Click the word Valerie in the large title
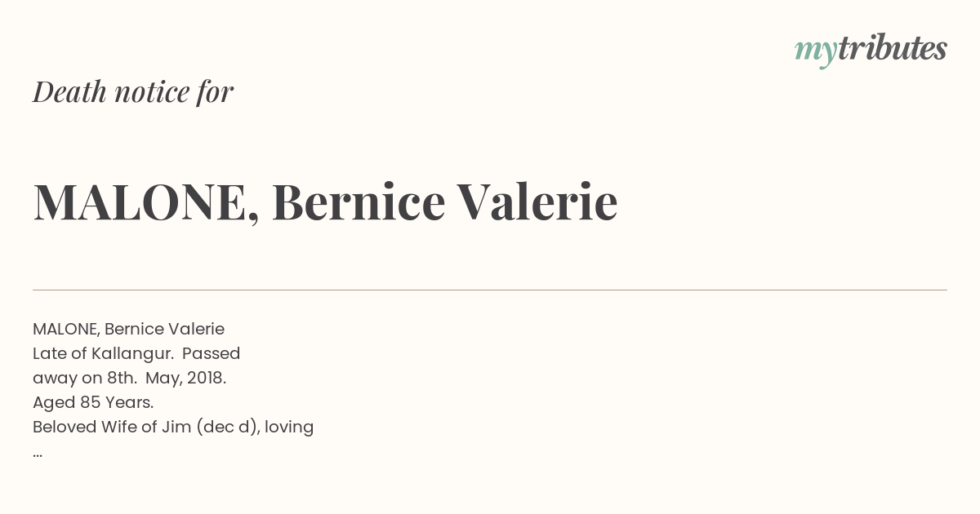This screenshot has width=980, height=514. (537, 202)
